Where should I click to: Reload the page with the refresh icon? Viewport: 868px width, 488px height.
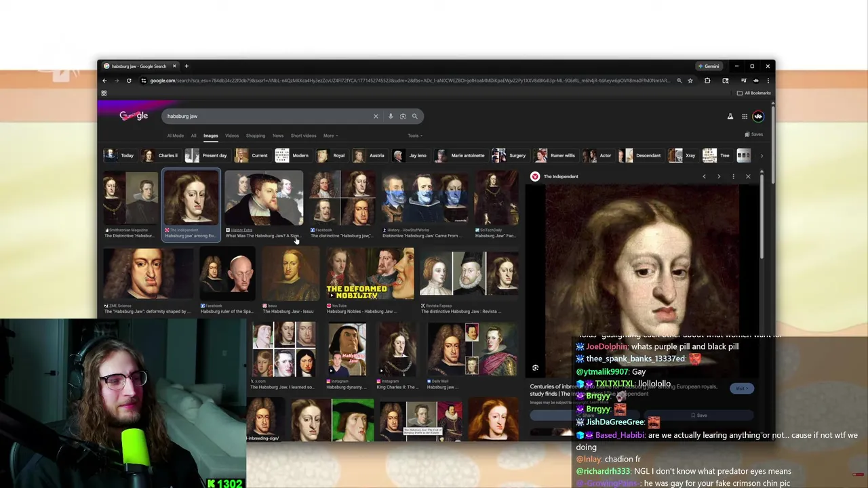coord(129,81)
